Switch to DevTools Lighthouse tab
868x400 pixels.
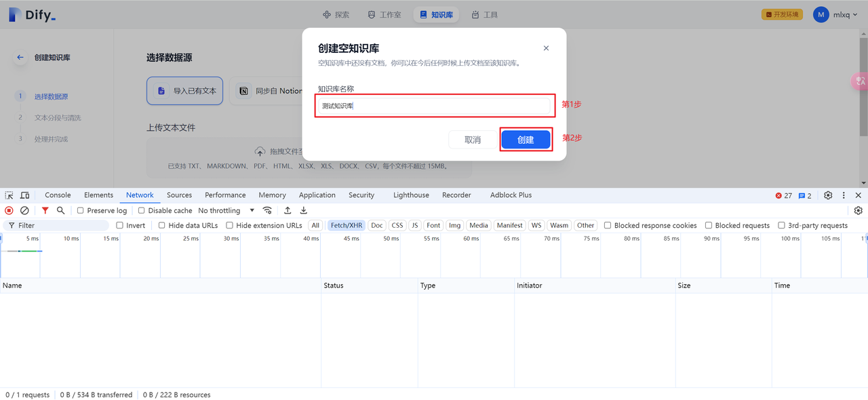coord(411,195)
